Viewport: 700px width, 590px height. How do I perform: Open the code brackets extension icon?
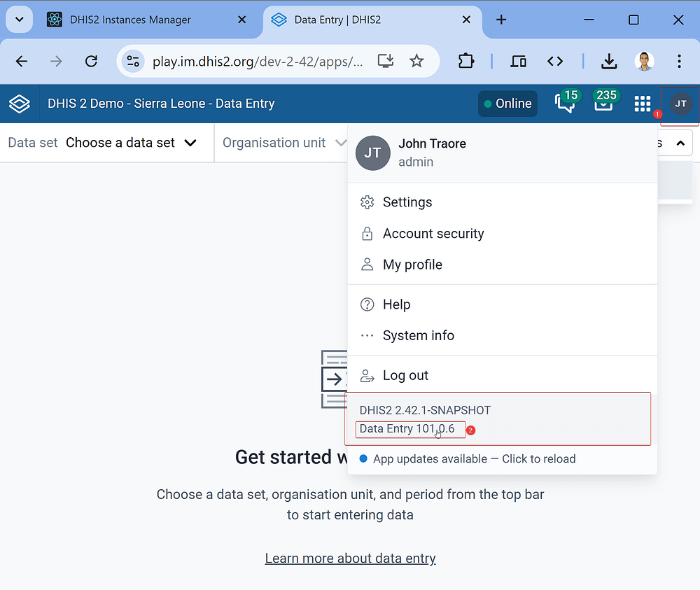(555, 61)
